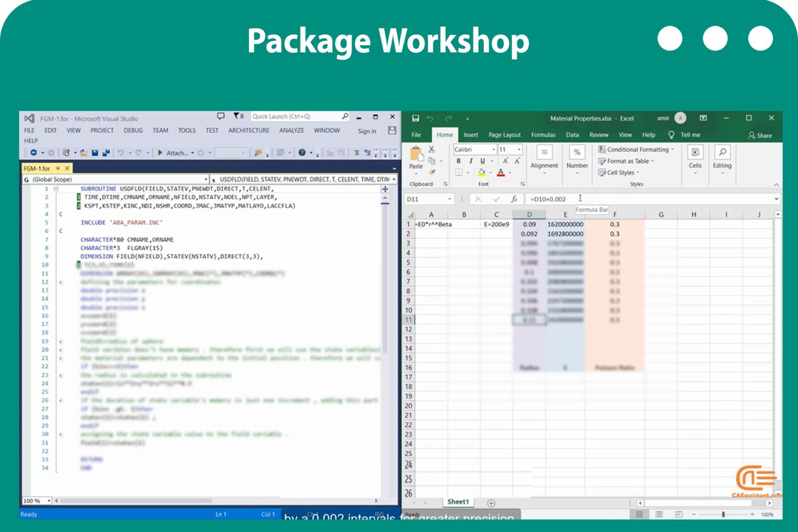
Task: Open Conditional Formatting options
Action: point(635,149)
